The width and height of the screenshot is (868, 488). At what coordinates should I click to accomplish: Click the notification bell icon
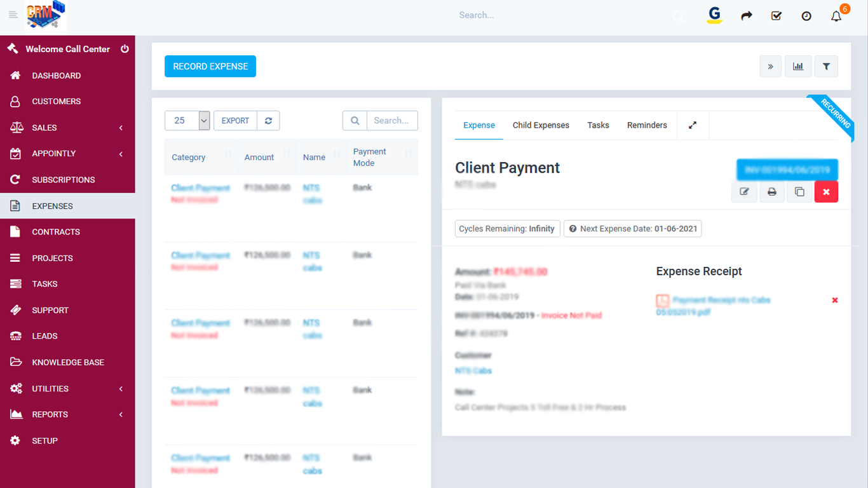point(836,17)
